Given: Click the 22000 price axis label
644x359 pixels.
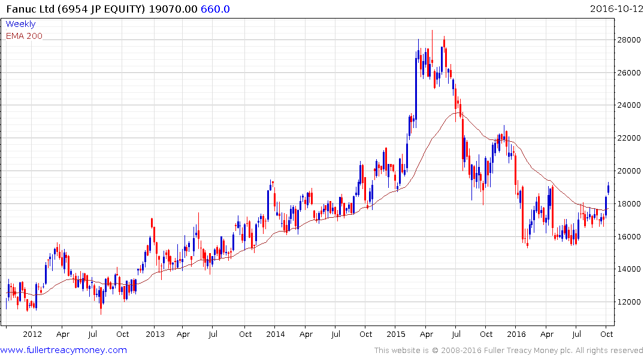Looking at the screenshot, I should click(629, 138).
